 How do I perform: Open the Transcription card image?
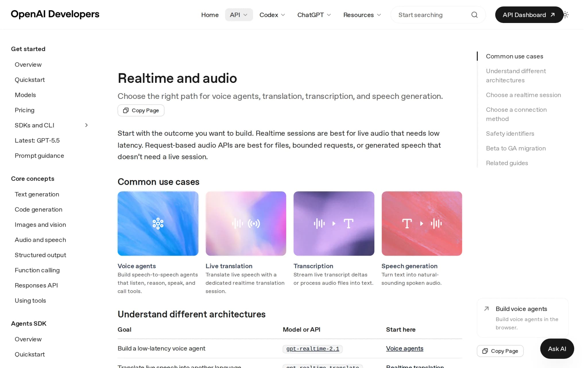[334, 223]
